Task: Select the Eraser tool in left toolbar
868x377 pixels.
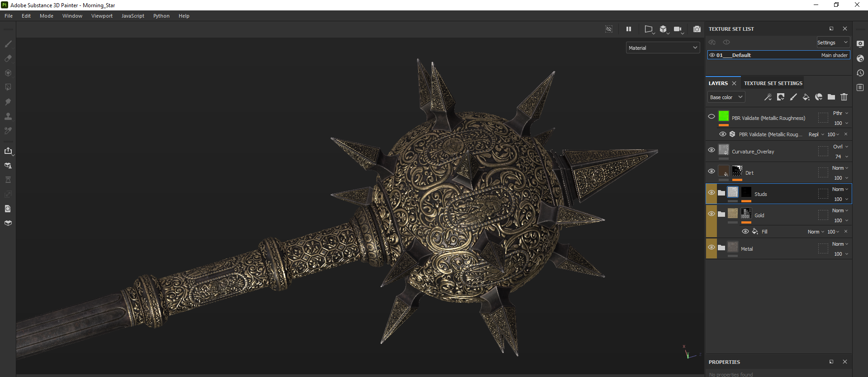Action: (x=8, y=58)
